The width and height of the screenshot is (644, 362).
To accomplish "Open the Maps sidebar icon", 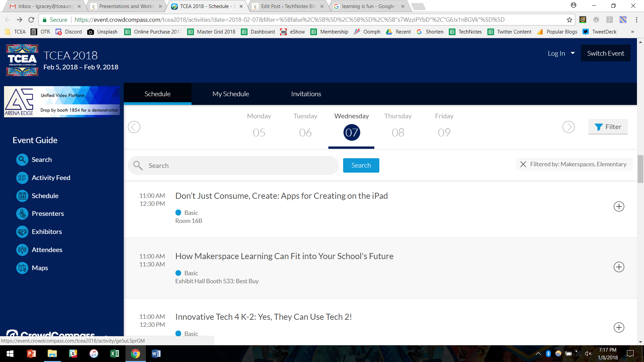I will tap(22, 268).
